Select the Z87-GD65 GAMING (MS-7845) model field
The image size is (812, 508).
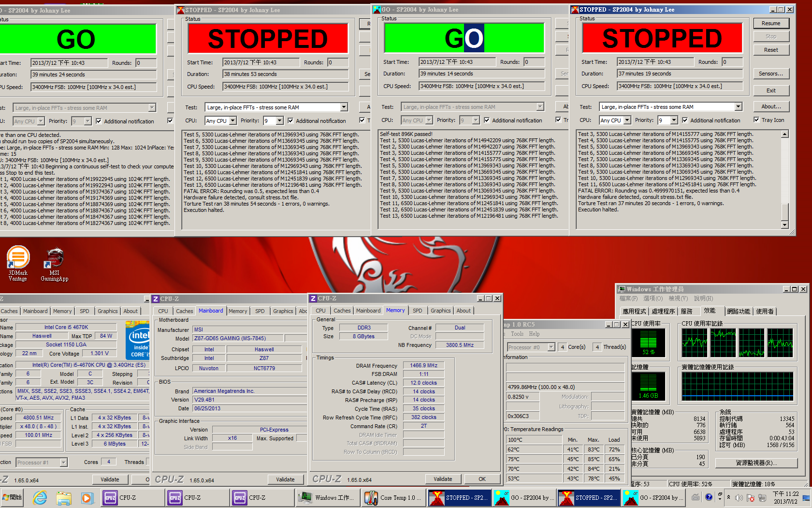point(238,338)
